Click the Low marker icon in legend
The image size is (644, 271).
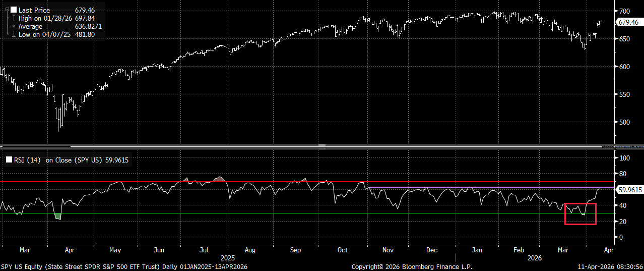tap(13, 34)
